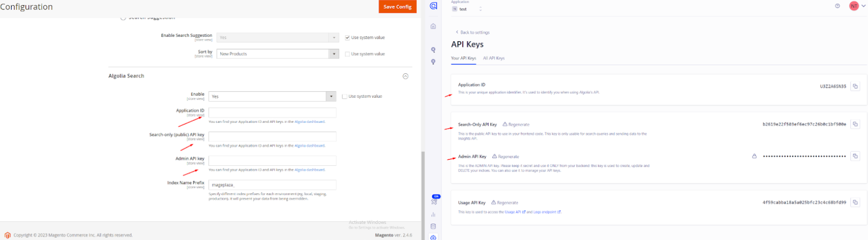The height and width of the screenshot is (240, 868).
Task: Open the Algolia Enable Yes dropdown
Action: (272, 97)
